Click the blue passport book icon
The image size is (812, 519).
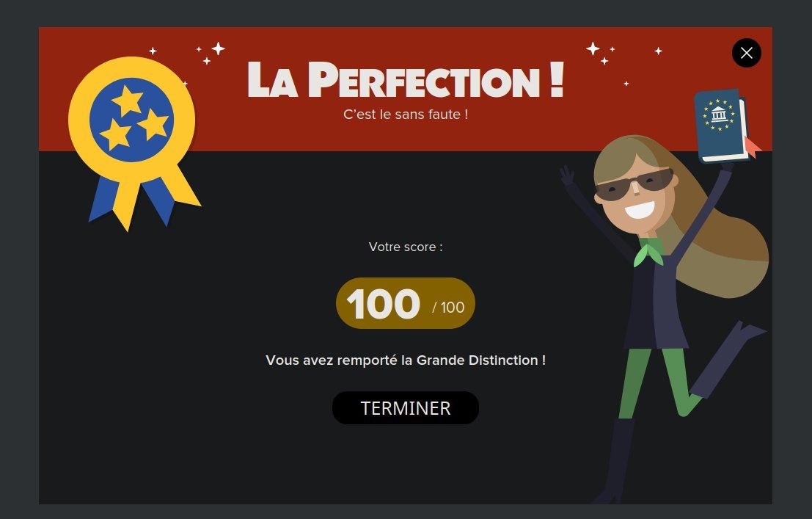pos(721,126)
